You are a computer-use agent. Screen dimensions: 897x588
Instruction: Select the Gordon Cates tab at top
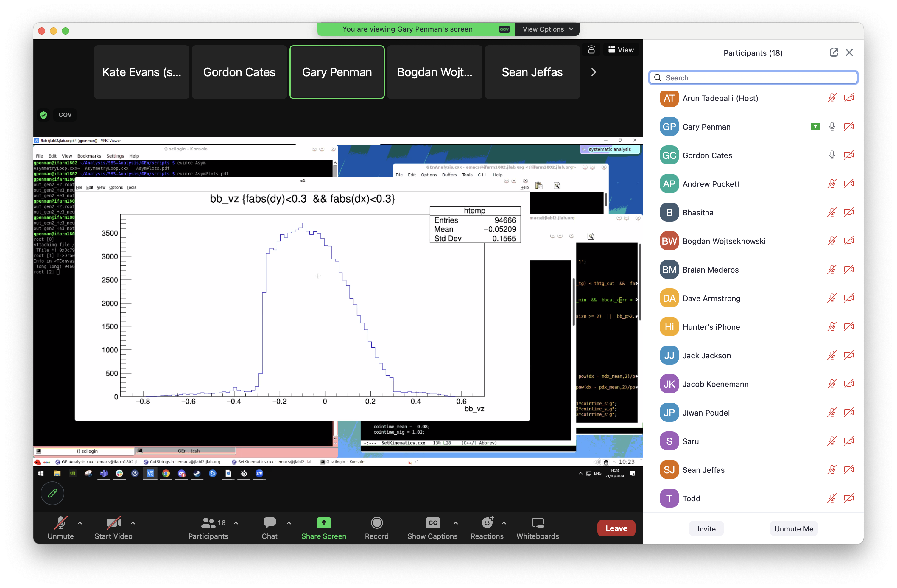(239, 72)
